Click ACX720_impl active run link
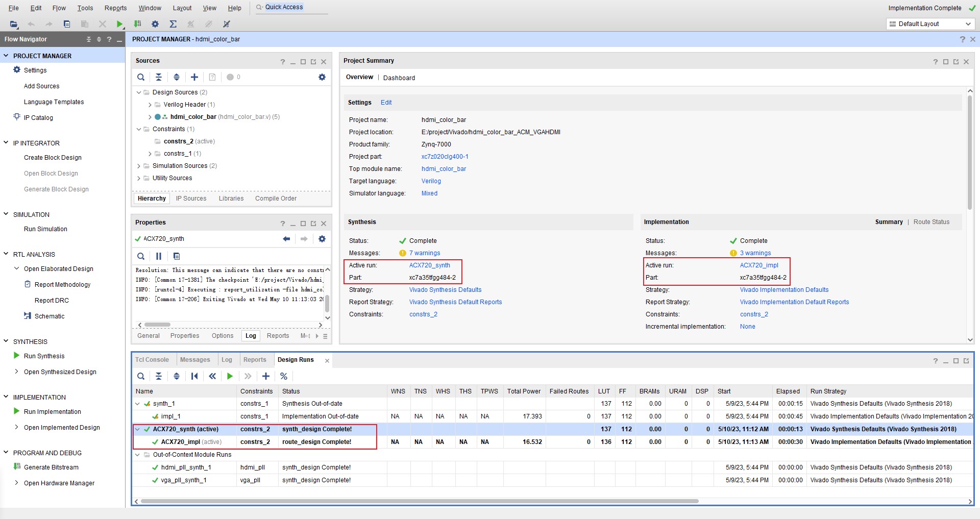 [x=759, y=265]
